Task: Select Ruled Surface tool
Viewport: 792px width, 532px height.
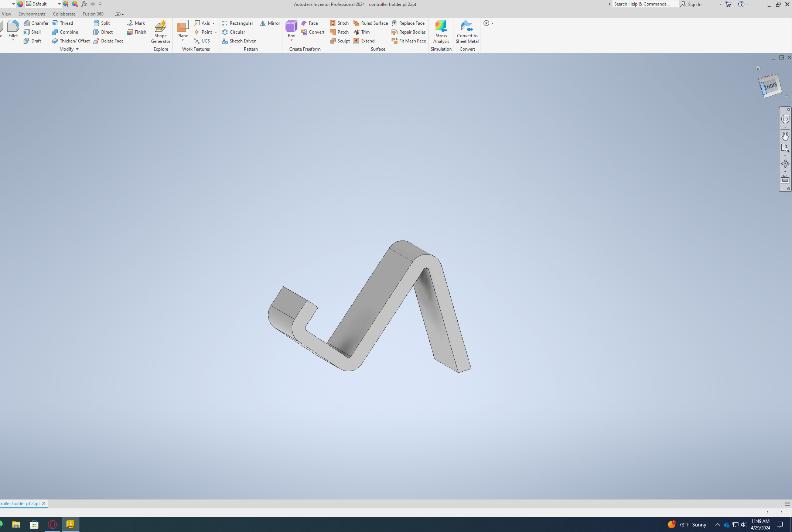Action: click(x=371, y=23)
